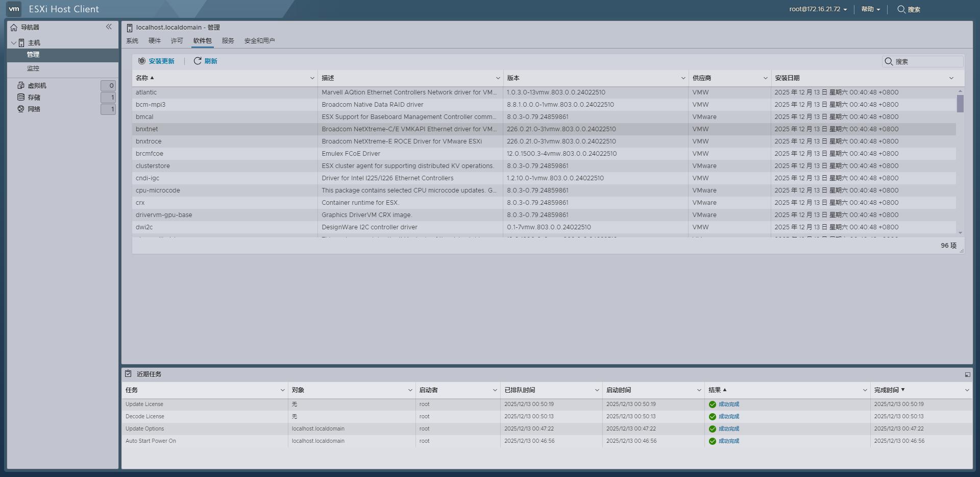Click the magnifier search icon in the top bar
This screenshot has height=477, width=980.
(x=899, y=9)
